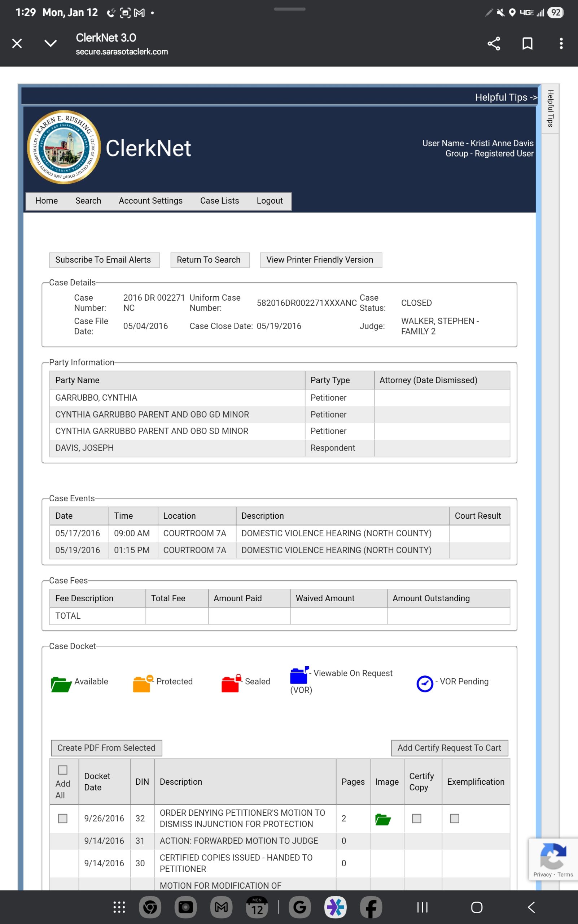Open Case Lists menu
Viewport: 578px width, 924px height.
coord(219,201)
